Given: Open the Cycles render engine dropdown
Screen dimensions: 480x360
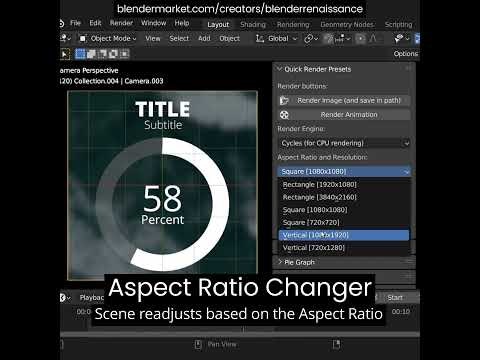Looking at the screenshot, I should (344, 143).
